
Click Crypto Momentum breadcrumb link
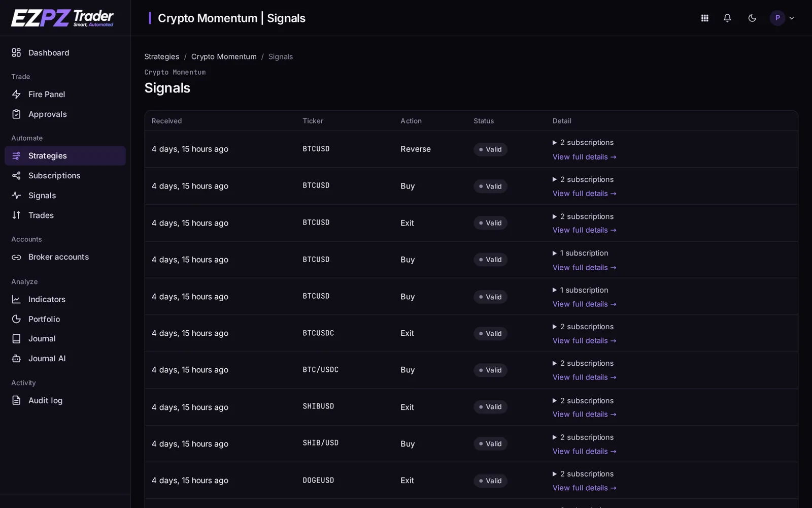224,57
